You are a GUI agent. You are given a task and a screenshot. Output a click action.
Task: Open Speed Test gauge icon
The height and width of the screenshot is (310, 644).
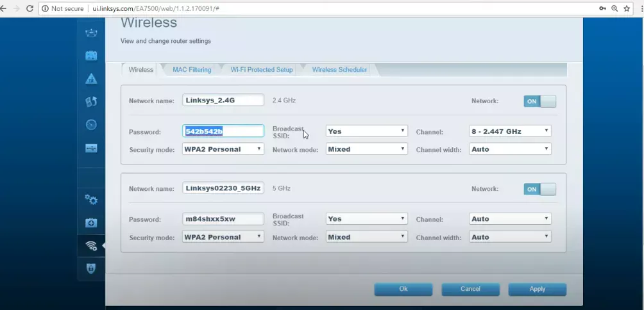click(x=91, y=125)
